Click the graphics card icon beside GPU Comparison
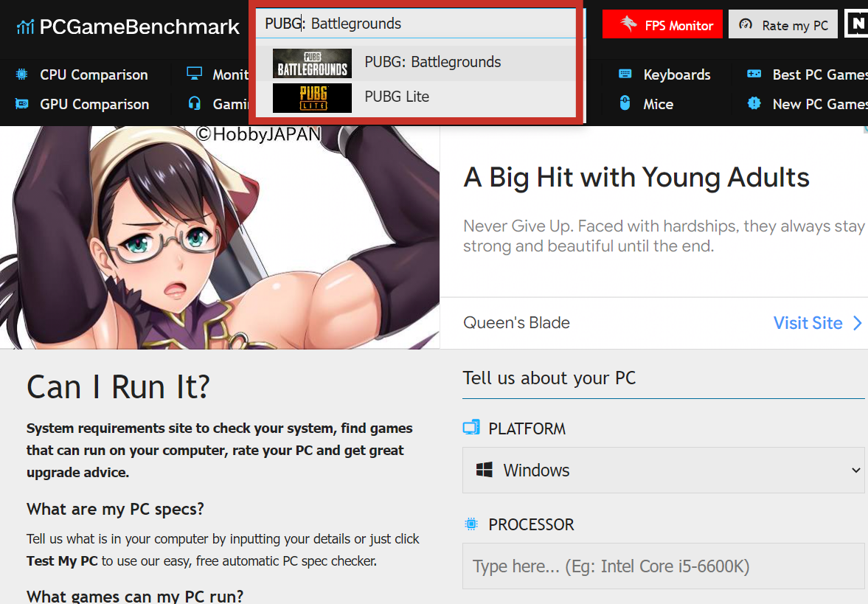The height and width of the screenshot is (604, 868). [21, 103]
